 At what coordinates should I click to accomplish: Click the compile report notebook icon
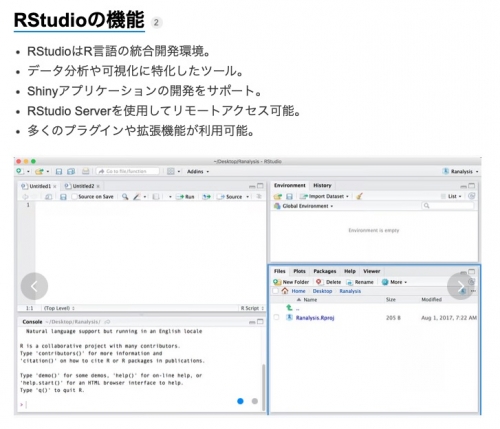click(x=155, y=197)
